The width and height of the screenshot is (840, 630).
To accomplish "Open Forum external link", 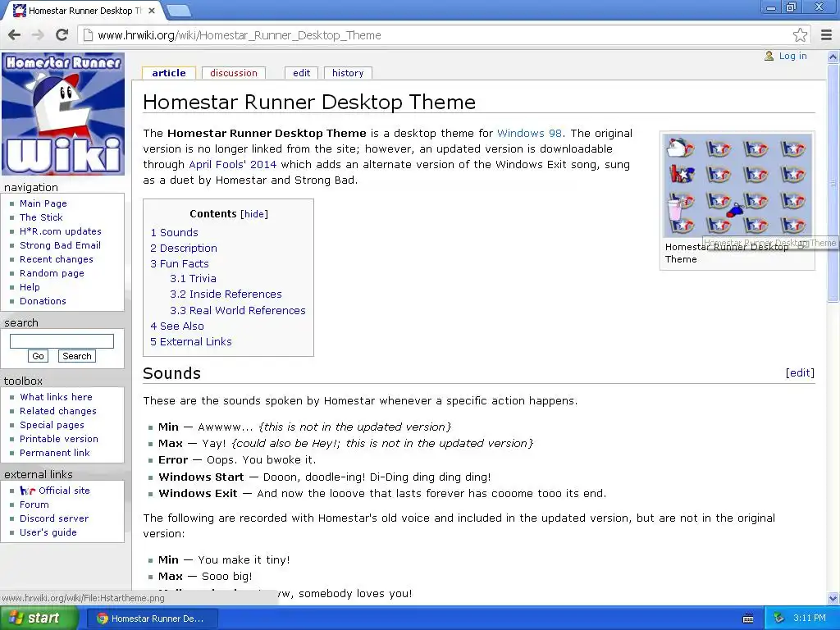I will pyautogui.click(x=34, y=504).
